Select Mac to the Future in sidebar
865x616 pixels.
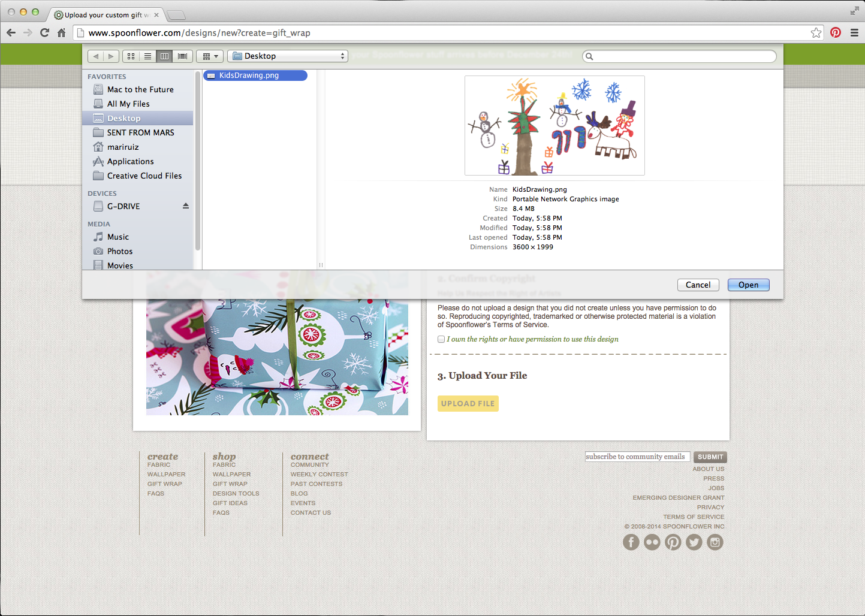click(137, 89)
